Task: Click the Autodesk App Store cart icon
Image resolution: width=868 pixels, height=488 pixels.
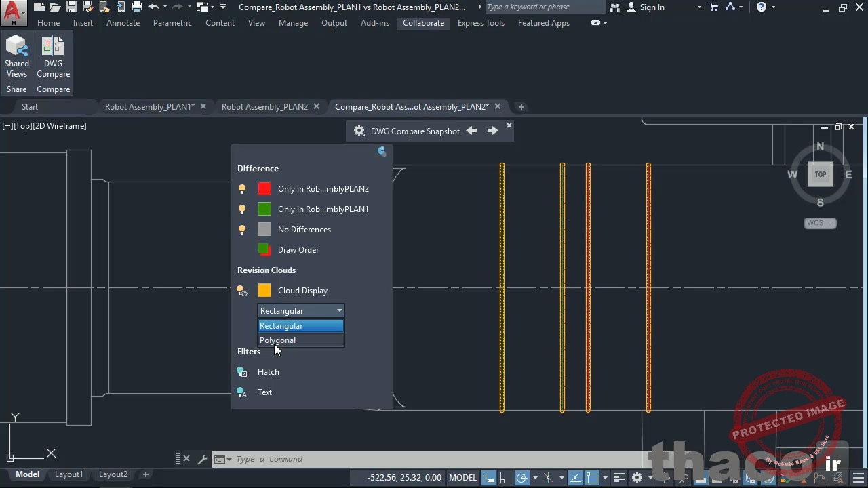Action: 714,7
